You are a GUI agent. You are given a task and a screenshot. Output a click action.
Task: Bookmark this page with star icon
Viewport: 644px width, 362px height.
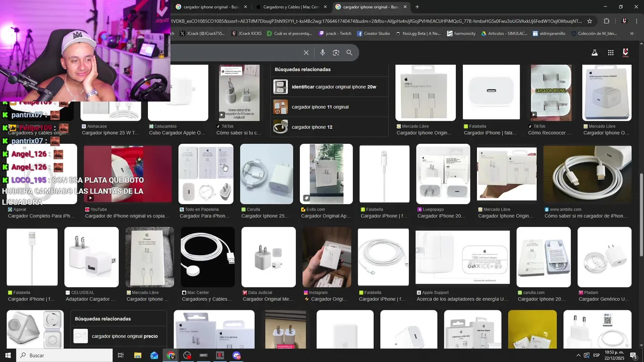tap(590, 21)
